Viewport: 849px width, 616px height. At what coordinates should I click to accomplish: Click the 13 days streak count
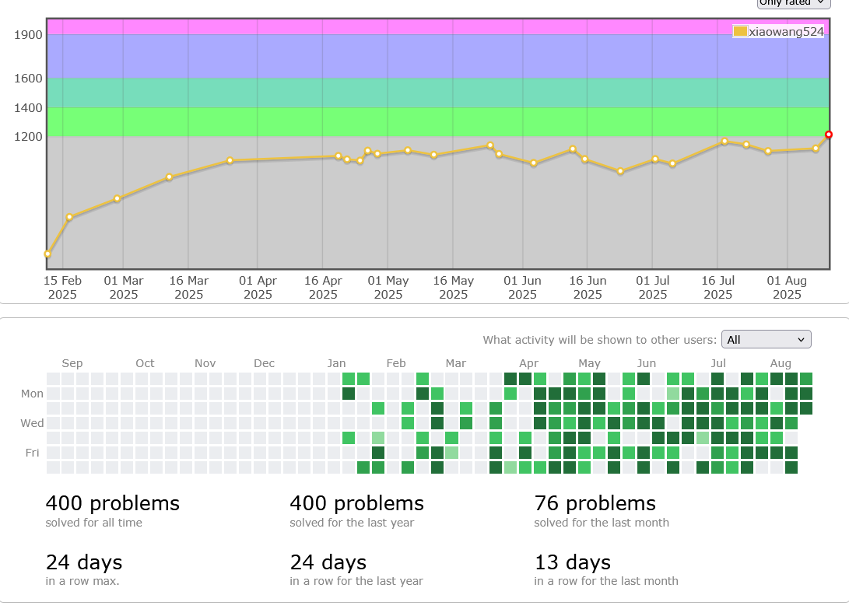coord(572,562)
